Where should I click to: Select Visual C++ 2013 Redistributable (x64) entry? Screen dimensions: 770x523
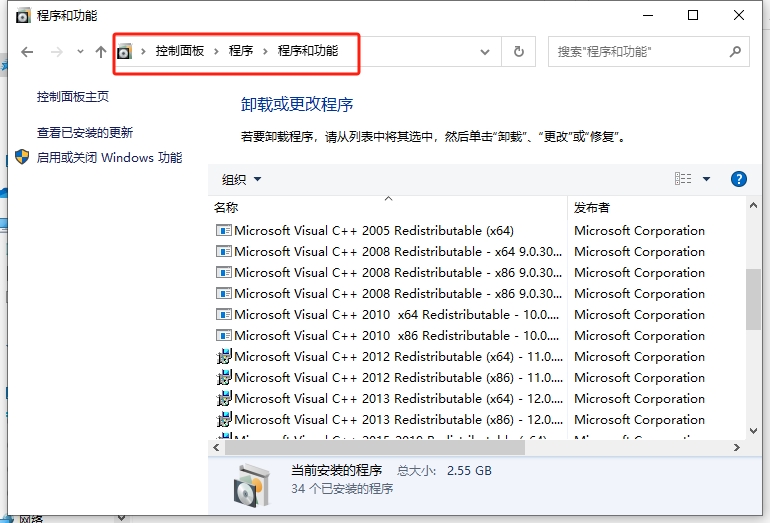(x=389, y=398)
